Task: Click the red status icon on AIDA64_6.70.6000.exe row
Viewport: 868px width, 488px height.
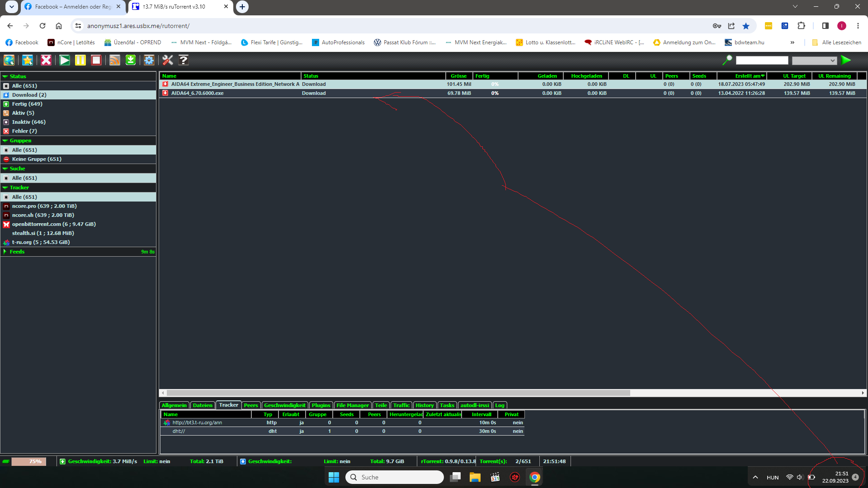Action: click(165, 93)
